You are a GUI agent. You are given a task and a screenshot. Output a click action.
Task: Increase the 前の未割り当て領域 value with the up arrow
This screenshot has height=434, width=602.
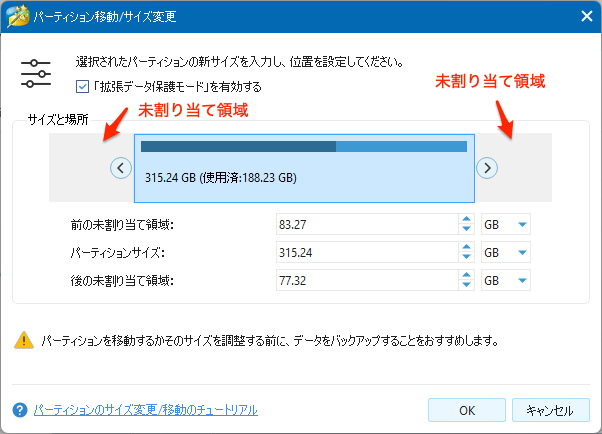[x=466, y=220]
